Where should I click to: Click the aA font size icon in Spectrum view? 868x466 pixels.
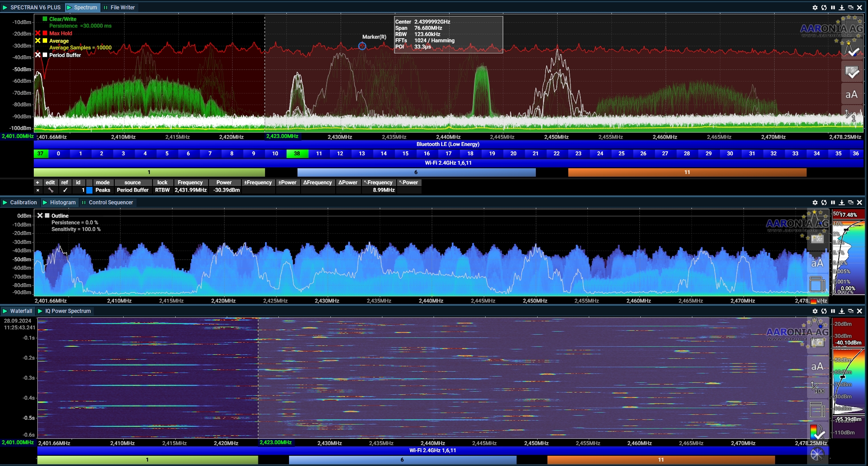pos(852,94)
